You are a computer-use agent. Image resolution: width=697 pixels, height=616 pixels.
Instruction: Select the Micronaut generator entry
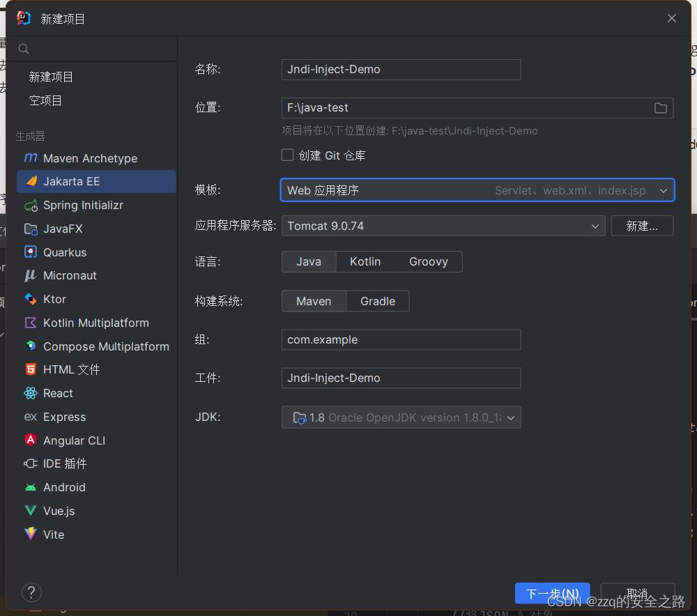(x=96, y=275)
